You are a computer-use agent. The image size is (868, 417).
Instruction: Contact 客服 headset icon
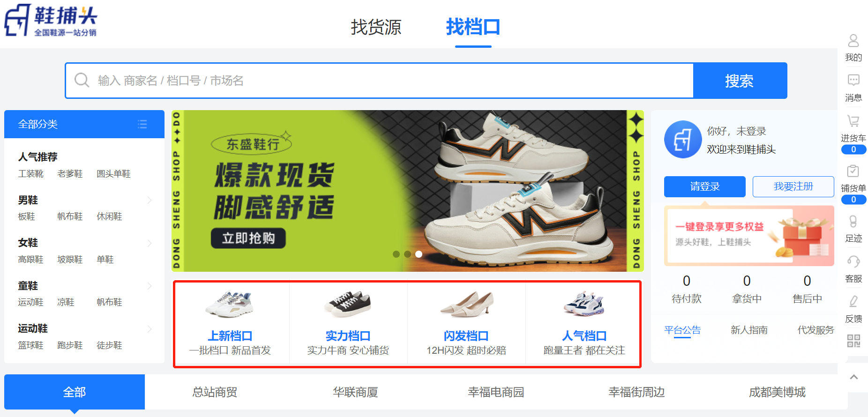[853, 261]
